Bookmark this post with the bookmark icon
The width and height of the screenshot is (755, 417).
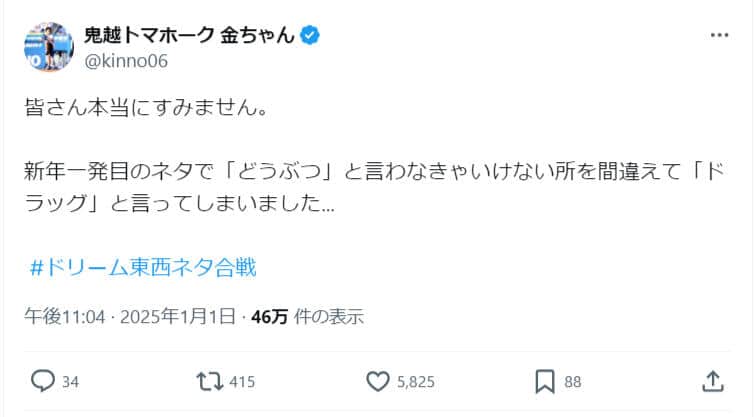tap(544, 381)
